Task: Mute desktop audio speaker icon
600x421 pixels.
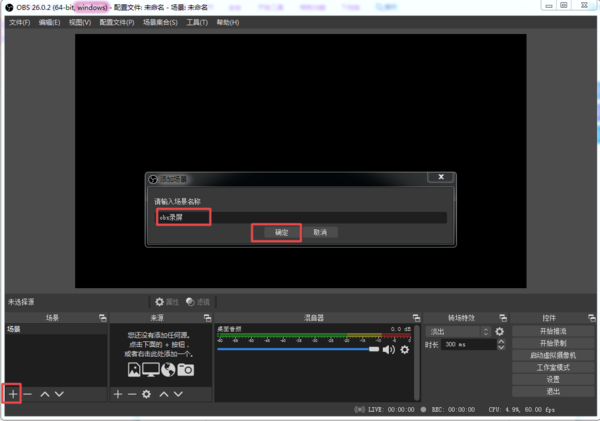Action: 390,349
